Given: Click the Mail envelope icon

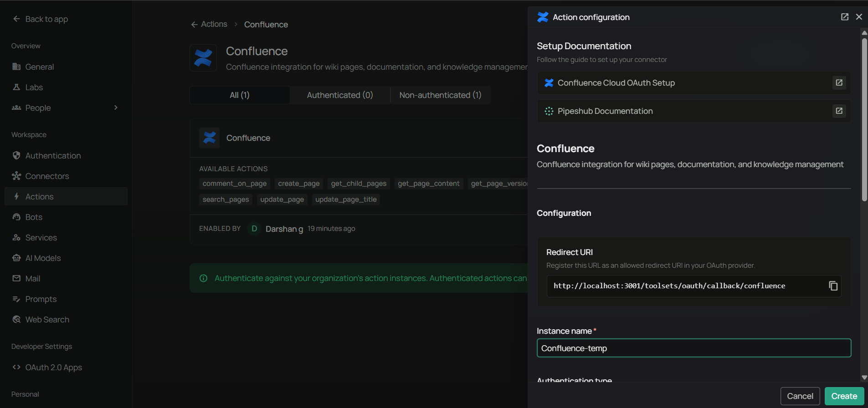Looking at the screenshot, I should click(x=16, y=278).
